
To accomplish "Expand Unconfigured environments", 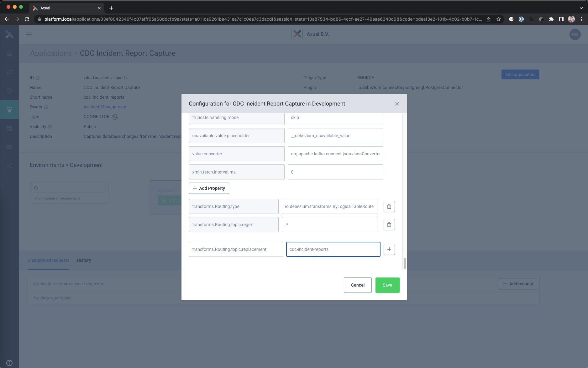I will pyautogui.click(x=57, y=198).
